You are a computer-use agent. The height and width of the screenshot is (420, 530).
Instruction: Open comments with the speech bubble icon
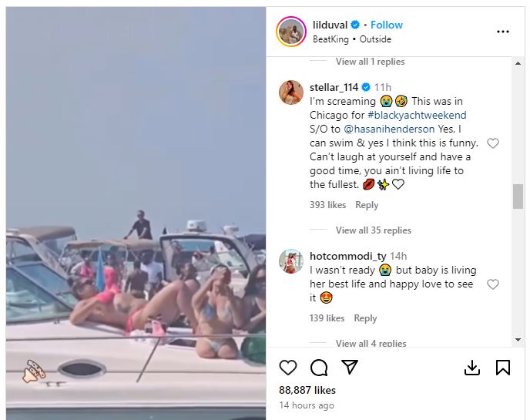coord(319,368)
